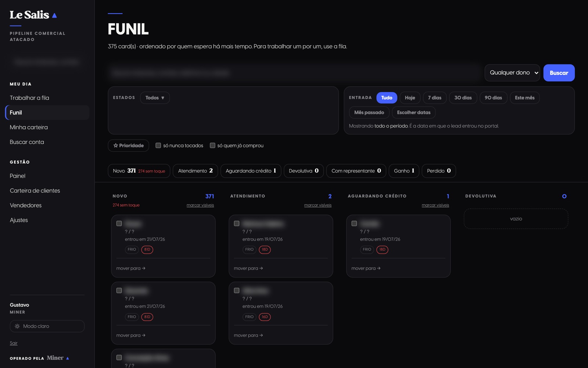The width and height of the screenshot is (588, 368).
Task: Select the "Novo 371" state chip
Action: [139, 171]
